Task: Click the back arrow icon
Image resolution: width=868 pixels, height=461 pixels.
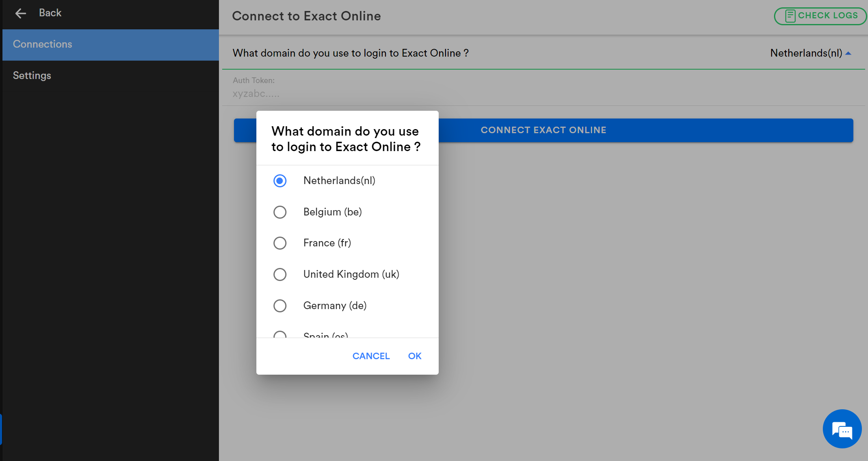Action: point(20,13)
